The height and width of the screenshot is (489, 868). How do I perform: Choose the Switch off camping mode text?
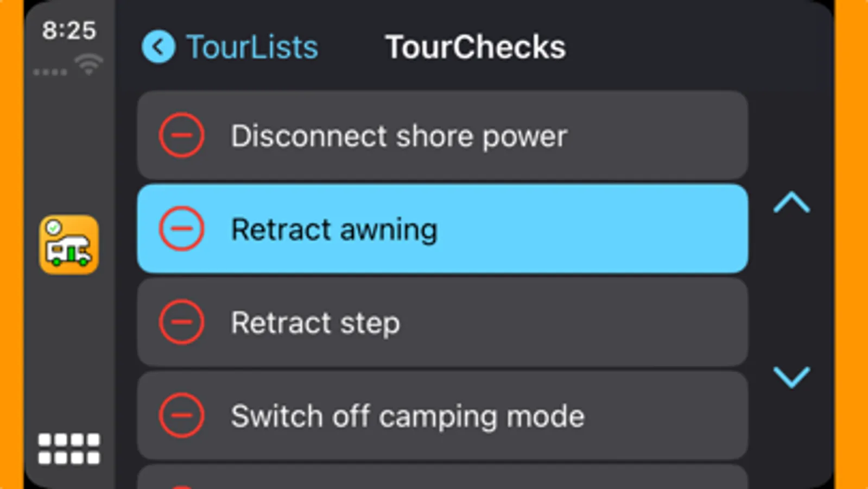tap(408, 417)
